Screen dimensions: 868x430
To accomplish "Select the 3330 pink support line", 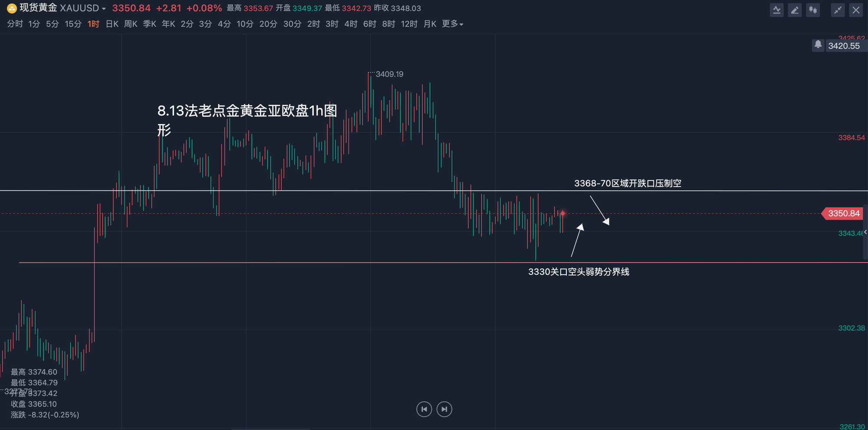I will click(304, 263).
